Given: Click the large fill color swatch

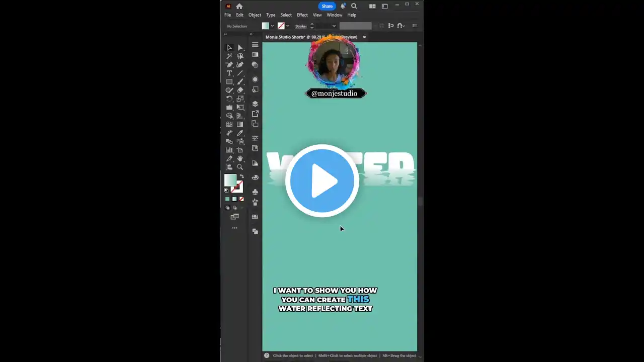Looking at the screenshot, I should point(230,180).
